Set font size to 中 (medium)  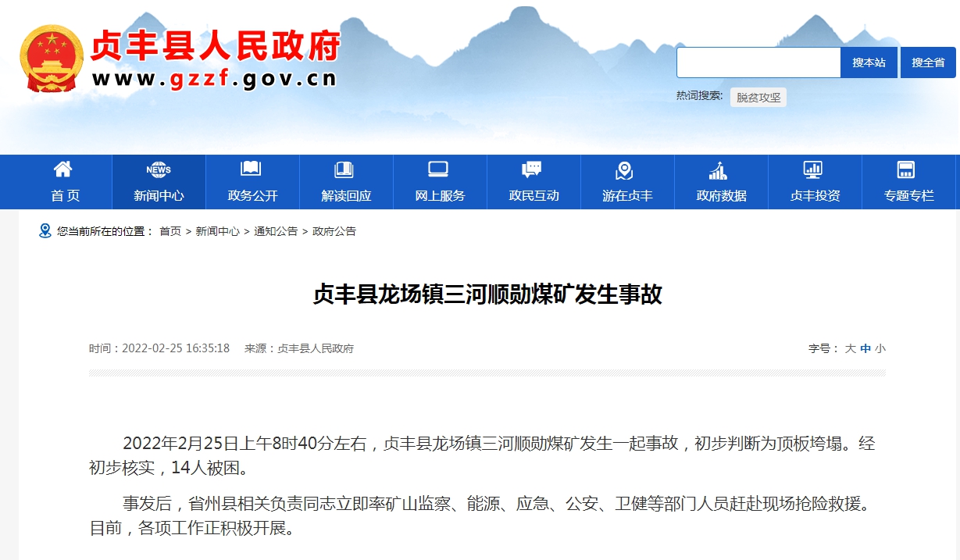coord(865,348)
